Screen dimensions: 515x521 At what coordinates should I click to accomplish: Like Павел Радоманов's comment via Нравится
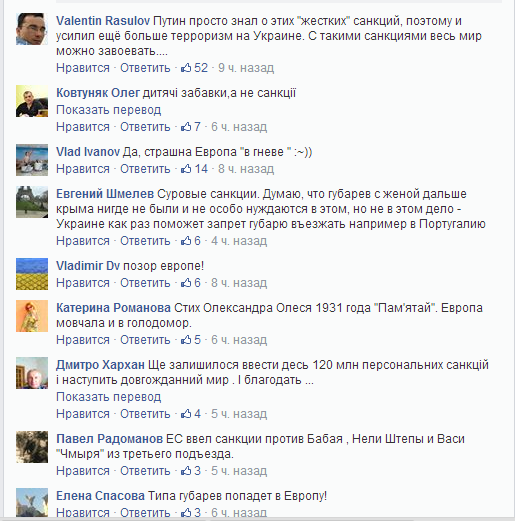(x=83, y=471)
